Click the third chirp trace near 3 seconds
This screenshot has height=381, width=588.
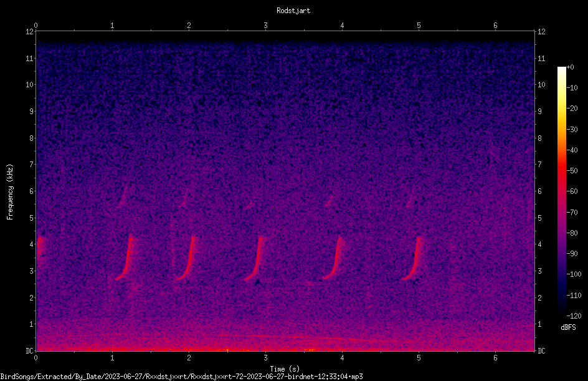click(255, 258)
